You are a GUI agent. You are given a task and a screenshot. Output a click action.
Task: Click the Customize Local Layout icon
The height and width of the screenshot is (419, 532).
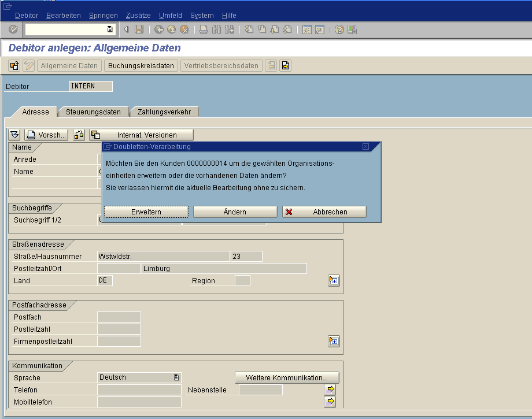click(352, 29)
